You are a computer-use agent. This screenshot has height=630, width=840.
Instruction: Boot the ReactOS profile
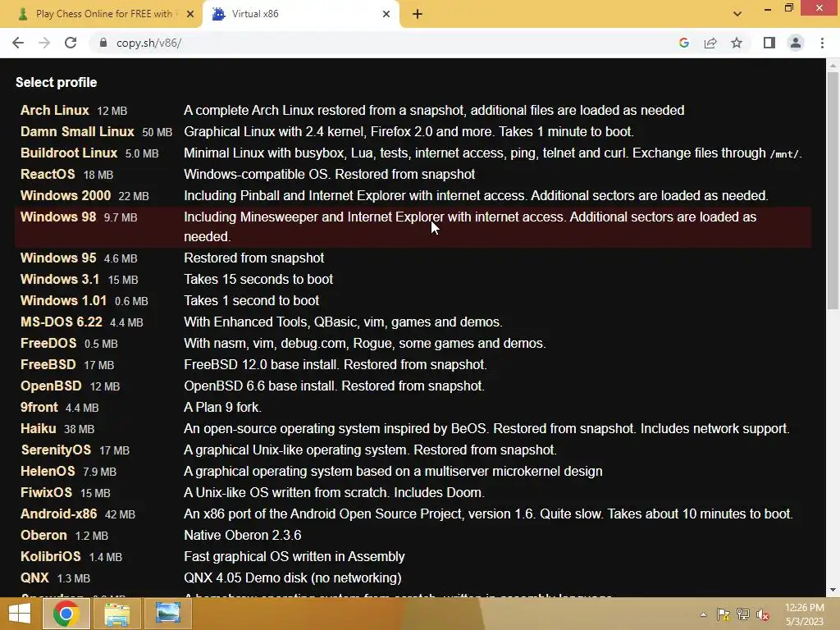point(48,175)
